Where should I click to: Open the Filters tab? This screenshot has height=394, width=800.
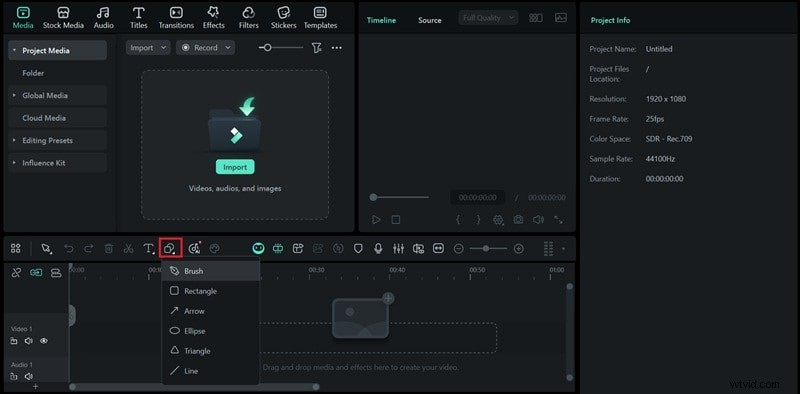click(x=248, y=17)
